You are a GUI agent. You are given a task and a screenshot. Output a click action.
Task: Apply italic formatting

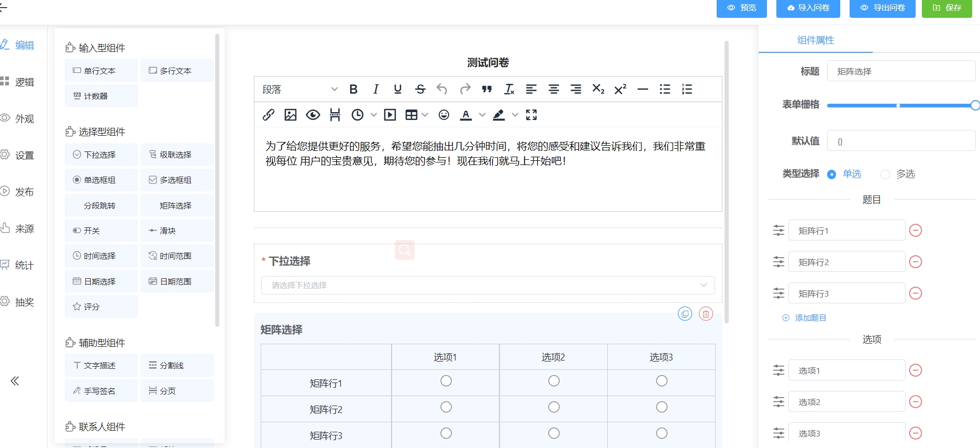(x=375, y=89)
